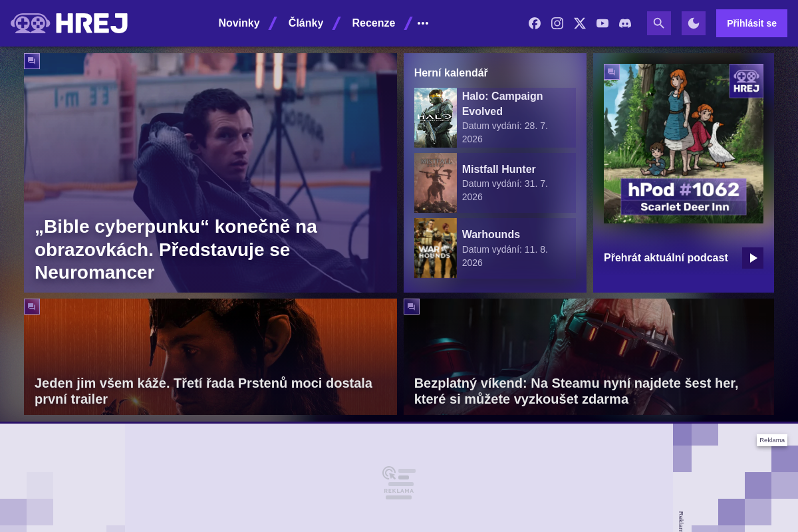Open the X (Twitter) social link

(580, 23)
